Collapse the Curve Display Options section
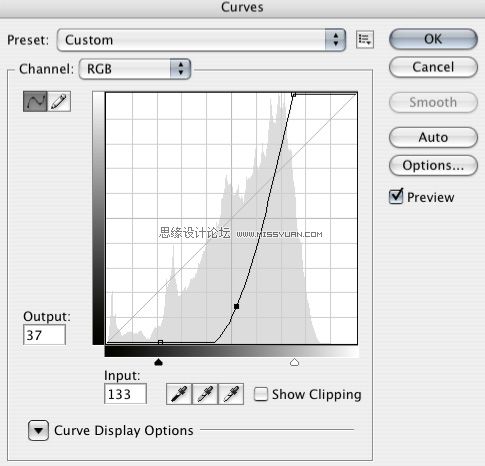The width and height of the screenshot is (485, 466). (x=38, y=430)
